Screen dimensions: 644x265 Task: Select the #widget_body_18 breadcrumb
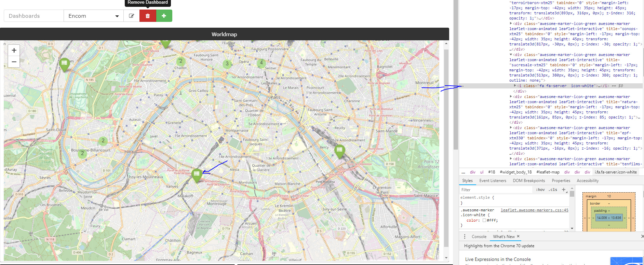coord(515,172)
